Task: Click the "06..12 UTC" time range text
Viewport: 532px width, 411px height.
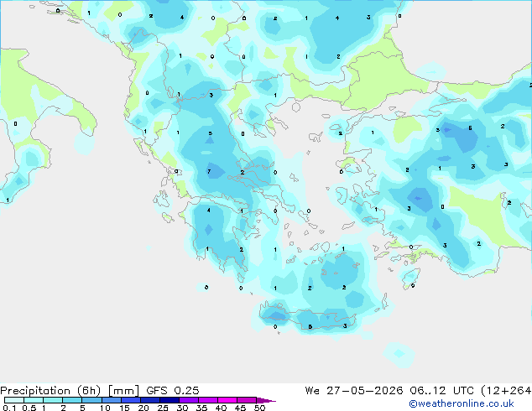Action: click(x=441, y=391)
